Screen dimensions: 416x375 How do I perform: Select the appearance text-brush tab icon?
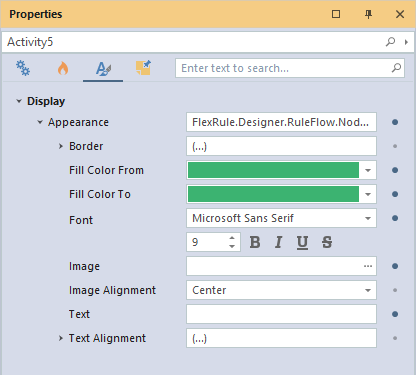[x=103, y=69]
